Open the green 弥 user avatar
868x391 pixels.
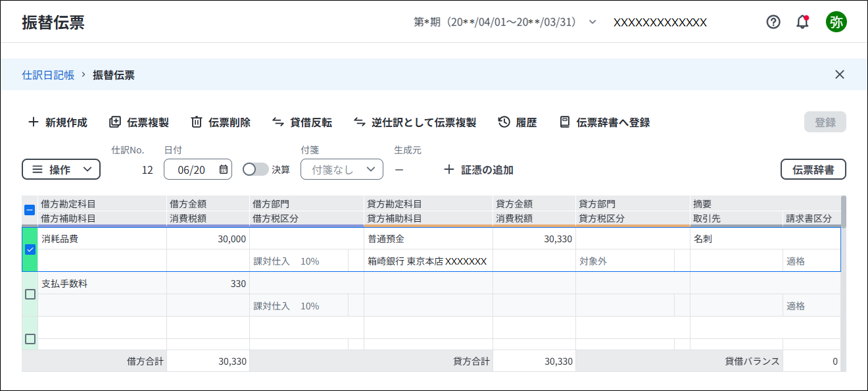pyautogui.click(x=836, y=22)
